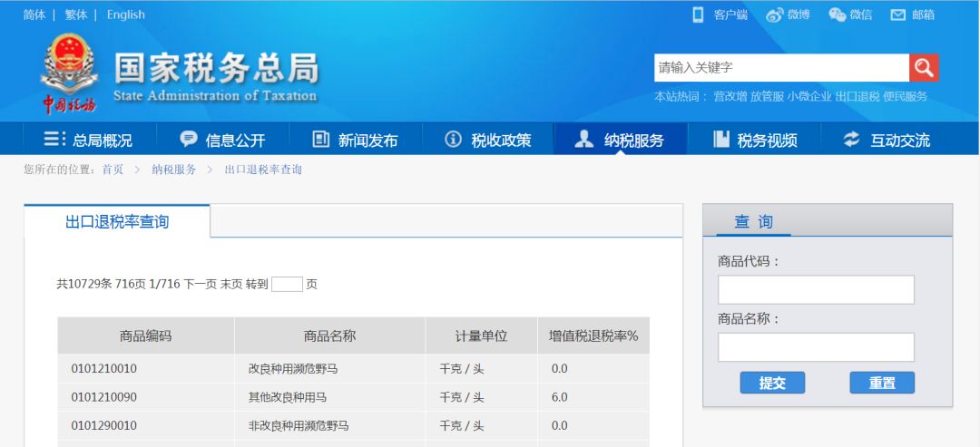Click the 6.0 tax rate value
The width and height of the screenshot is (980, 447).
pos(559,397)
